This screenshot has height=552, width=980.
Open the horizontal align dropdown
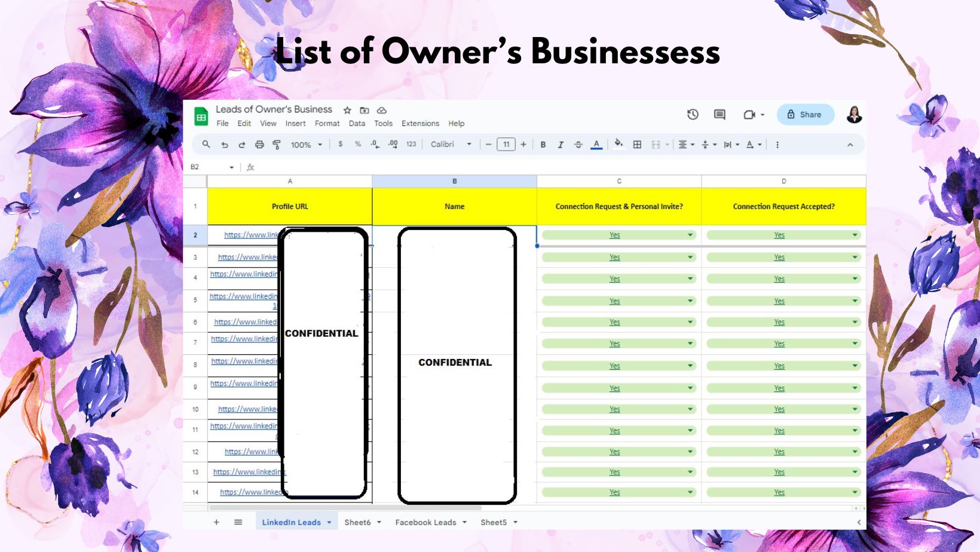pyautogui.click(x=686, y=145)
